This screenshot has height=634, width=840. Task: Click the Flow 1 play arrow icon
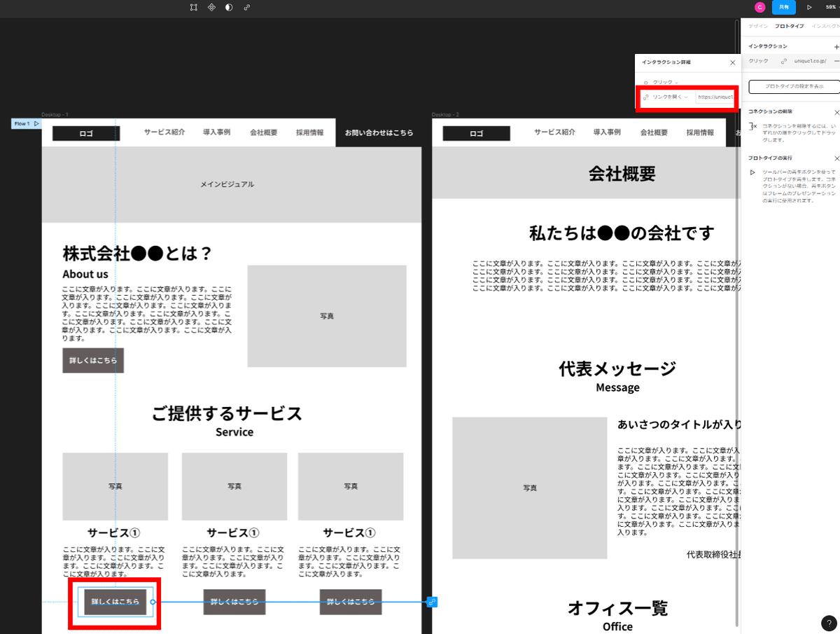click(36, 123)
